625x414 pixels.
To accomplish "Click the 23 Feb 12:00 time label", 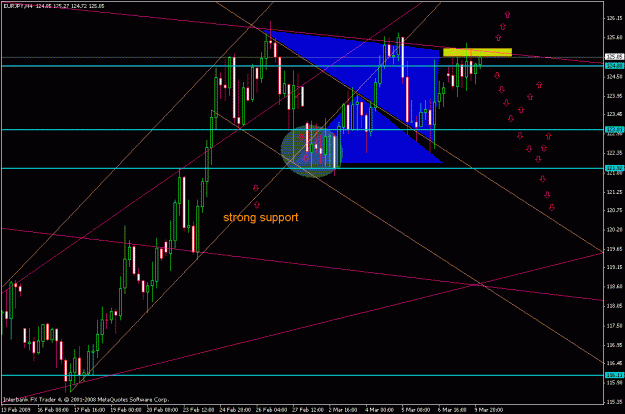I will tap(199, 410).
